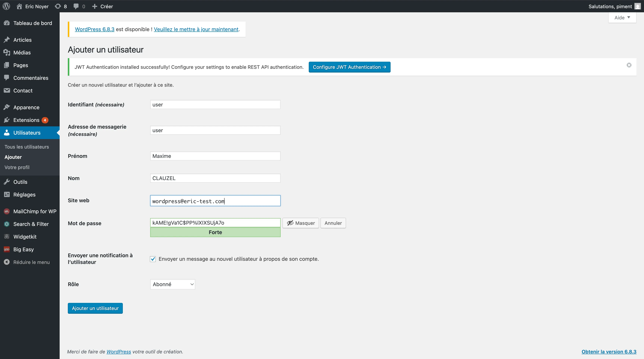
Task: Click the MailChimp for WP icon
Action: 7,211
